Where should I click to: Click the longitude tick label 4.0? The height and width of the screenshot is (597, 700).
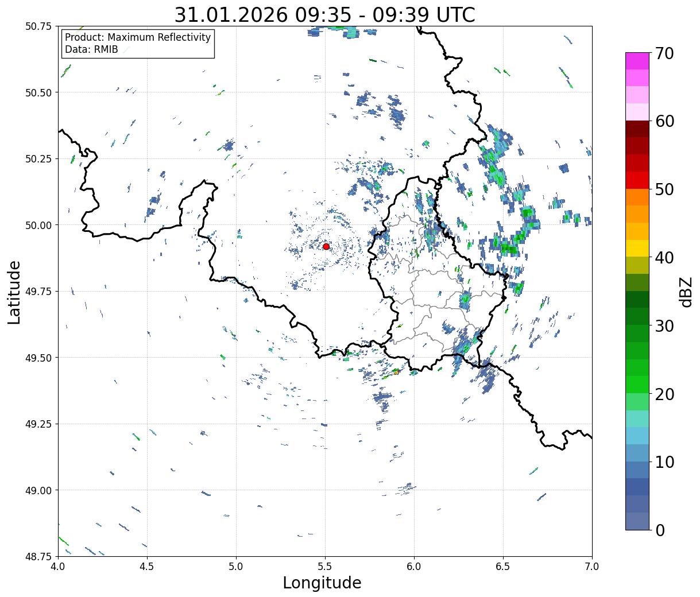(58, 566)
